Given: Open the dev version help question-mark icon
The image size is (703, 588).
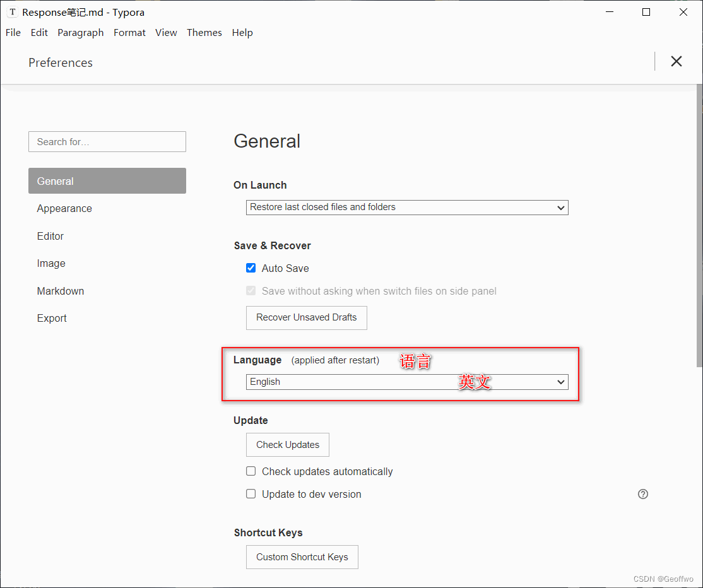Looking at the screenshot, I should 642,494.
